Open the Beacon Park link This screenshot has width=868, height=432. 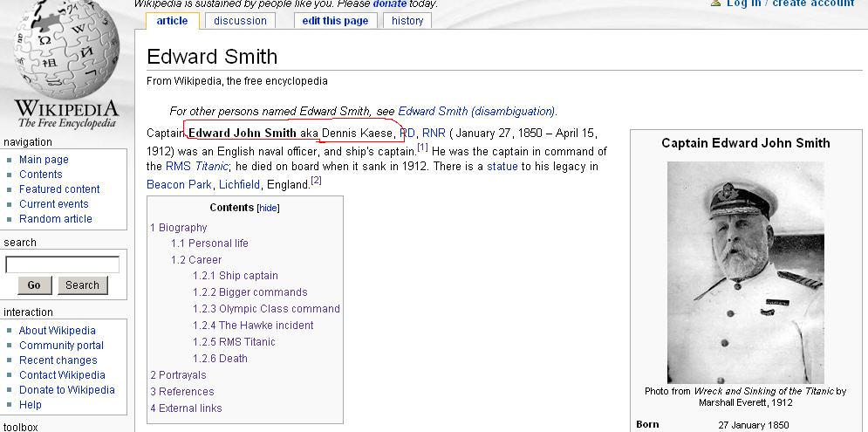pos(179,184)
